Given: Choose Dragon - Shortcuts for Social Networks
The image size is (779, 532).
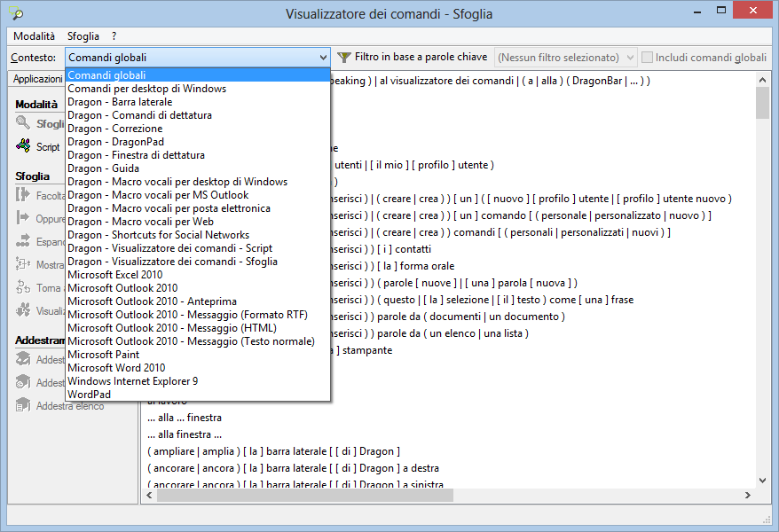Looking at the screenshot, I should pyautogui.click(x=198, y=235).
